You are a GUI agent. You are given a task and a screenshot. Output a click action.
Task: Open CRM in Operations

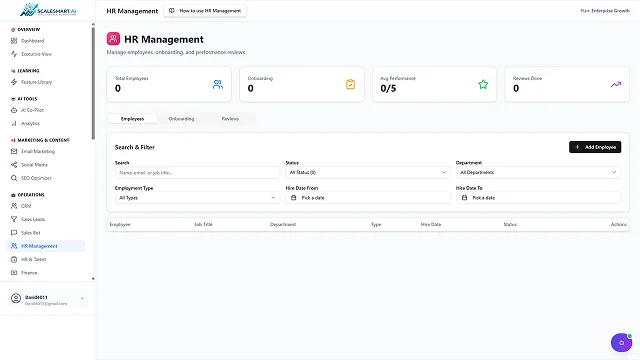(45, 206)
